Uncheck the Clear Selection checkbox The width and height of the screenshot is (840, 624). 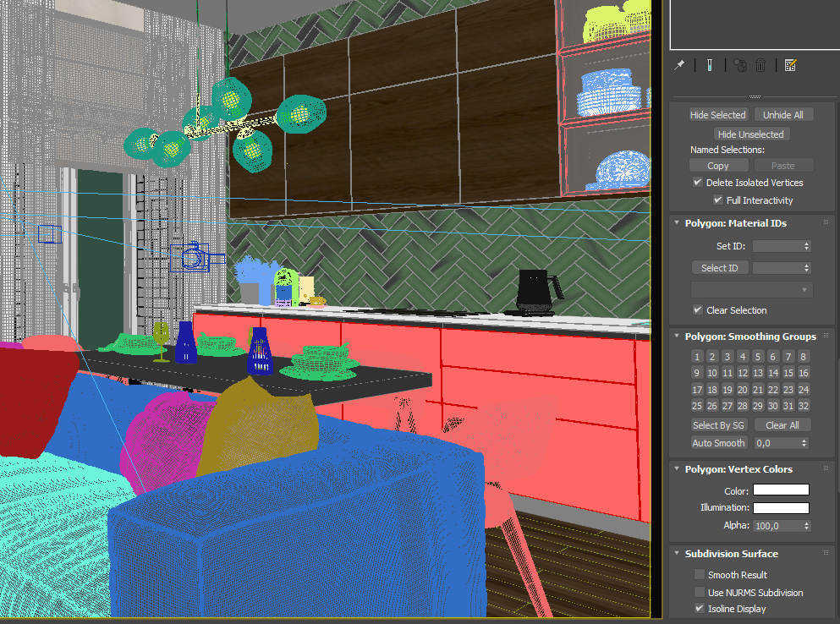698,309
